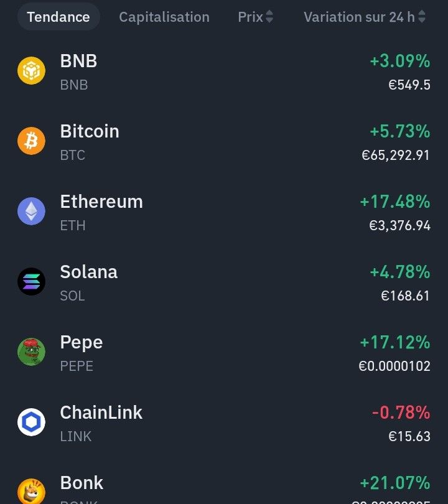Click the Pepe coin name
This screenshot has height=504, width=448.
[x=82, y=342]
